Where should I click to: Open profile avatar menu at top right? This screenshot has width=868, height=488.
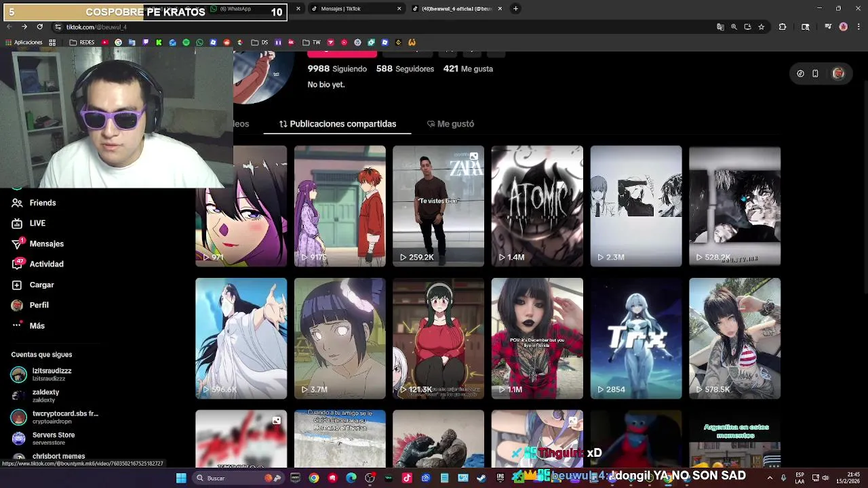coord(838,73)
